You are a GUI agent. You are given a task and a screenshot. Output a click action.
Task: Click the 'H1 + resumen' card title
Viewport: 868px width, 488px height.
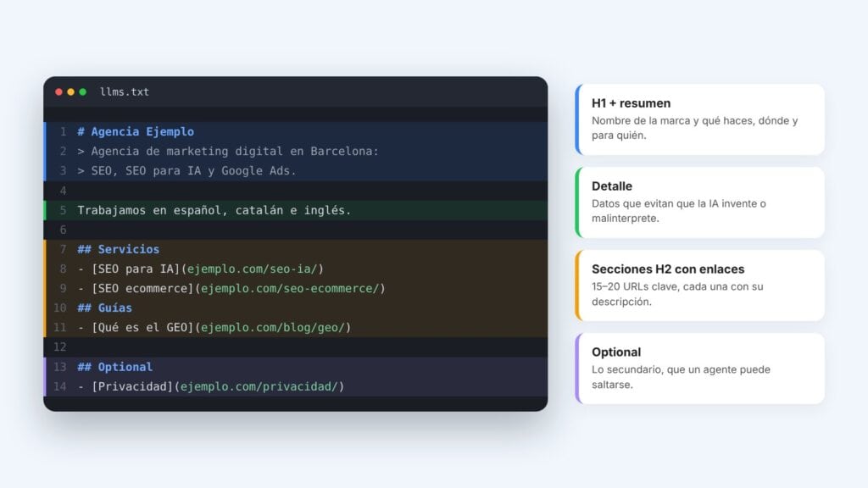pos(631,103)
